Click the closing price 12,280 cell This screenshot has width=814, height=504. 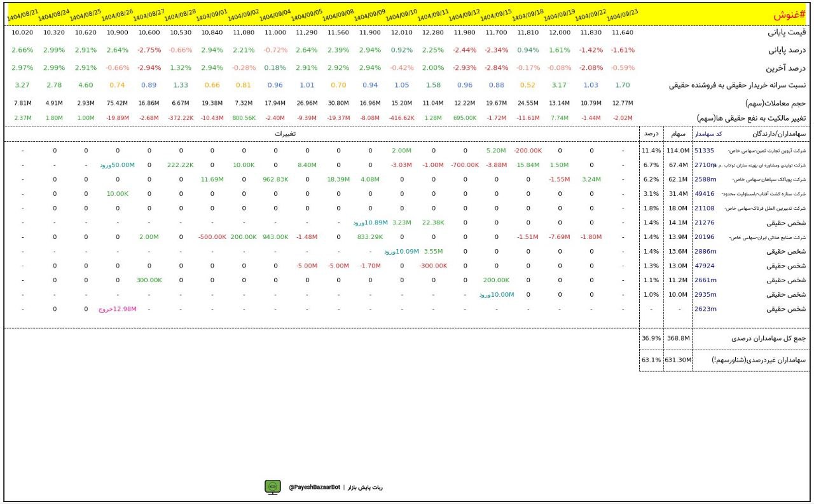(x=434, y=32)
